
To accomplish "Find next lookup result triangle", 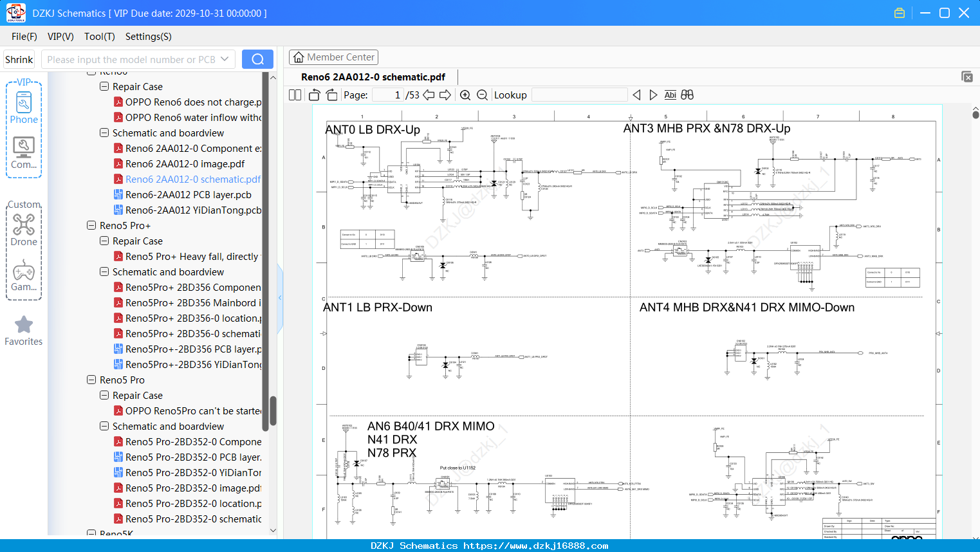I will [x=653, y=95].
